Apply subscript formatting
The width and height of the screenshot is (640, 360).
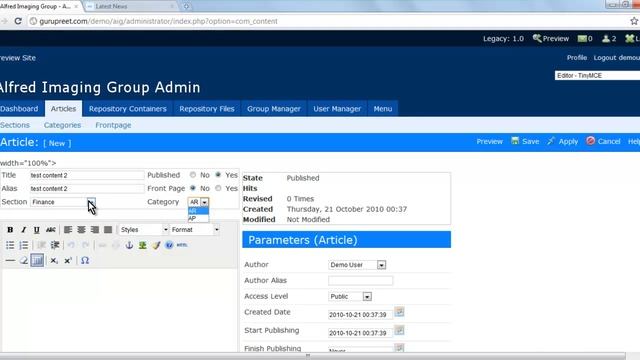(x=54, y=260)
